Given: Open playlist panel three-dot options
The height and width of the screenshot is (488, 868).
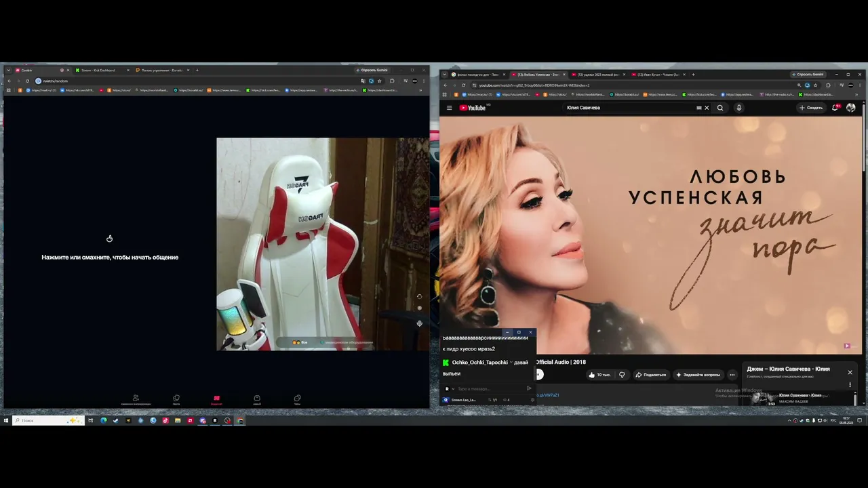Looking at the screenshot, I should (x=850, y=385).
